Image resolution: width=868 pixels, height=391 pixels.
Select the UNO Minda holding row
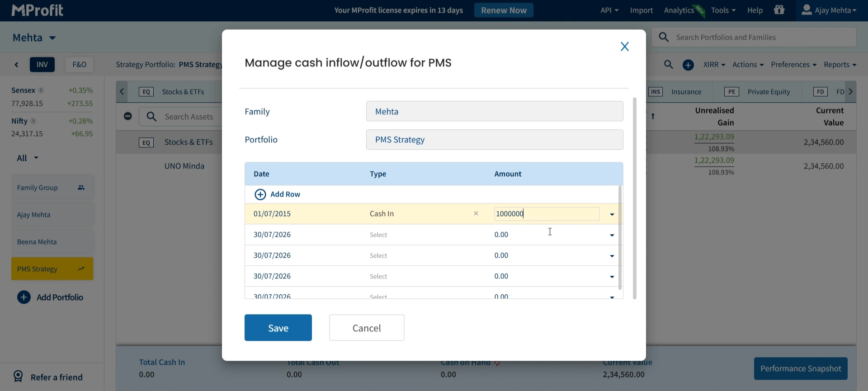point(184,166)
